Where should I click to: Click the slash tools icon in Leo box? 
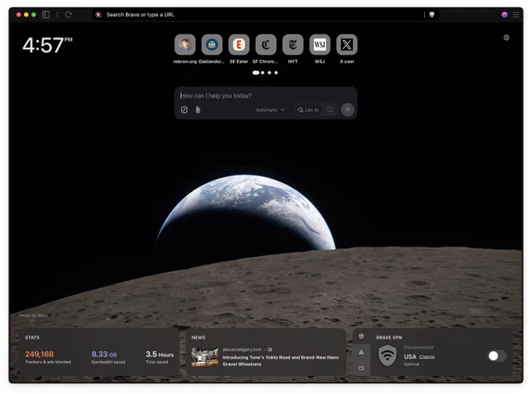click(x=184, y=110)
